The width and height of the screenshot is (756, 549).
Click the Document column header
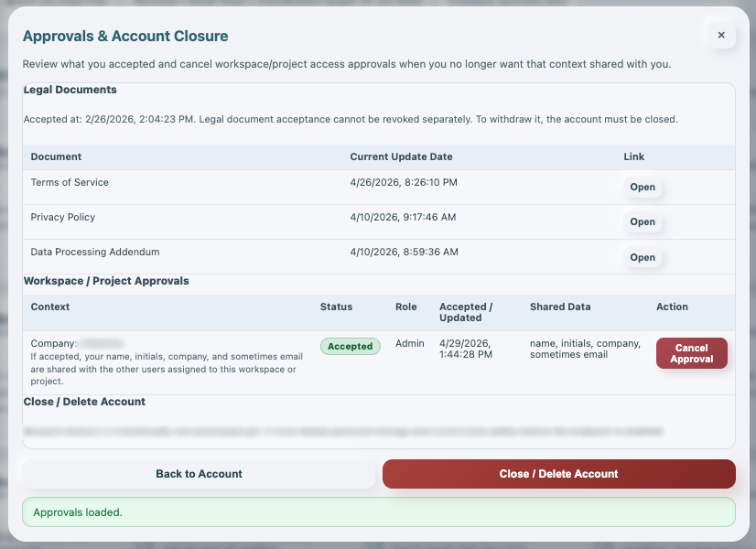(x=56, y=156)
